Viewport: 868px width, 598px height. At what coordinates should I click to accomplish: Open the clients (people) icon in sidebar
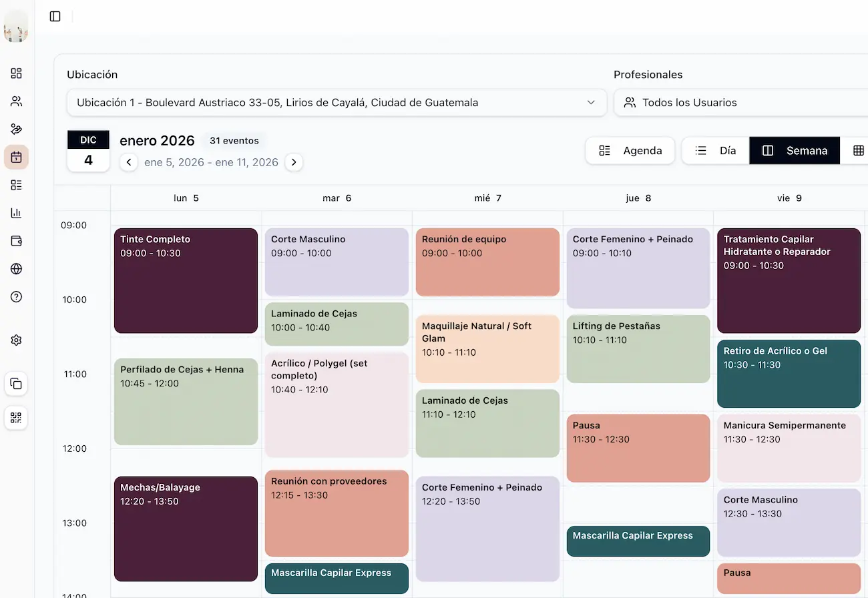pos(17,101)
